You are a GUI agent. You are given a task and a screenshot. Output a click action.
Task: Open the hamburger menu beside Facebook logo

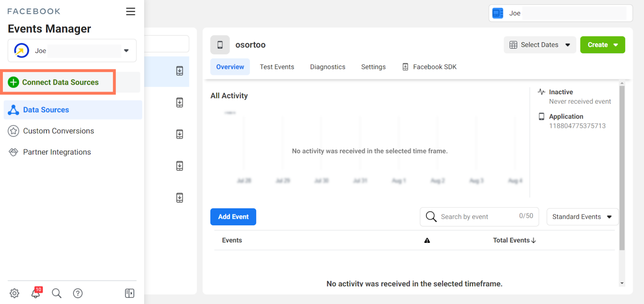(130, 12)
